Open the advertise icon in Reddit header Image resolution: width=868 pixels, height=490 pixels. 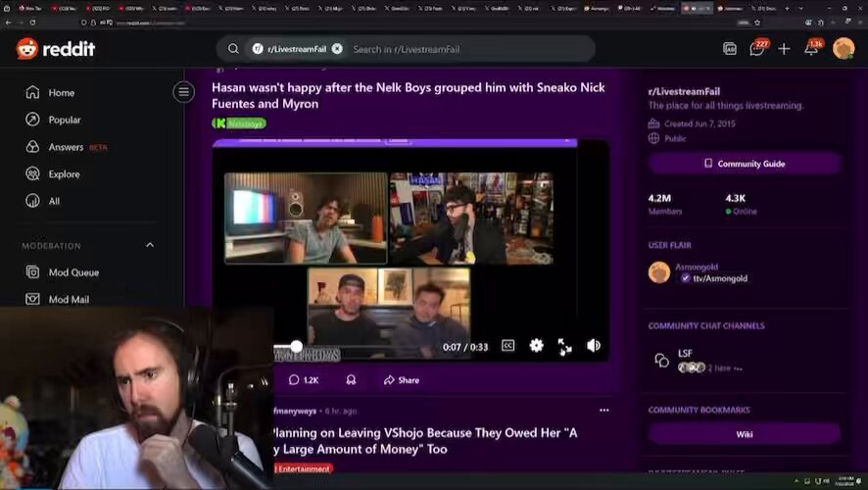click(x=730, y=49)
